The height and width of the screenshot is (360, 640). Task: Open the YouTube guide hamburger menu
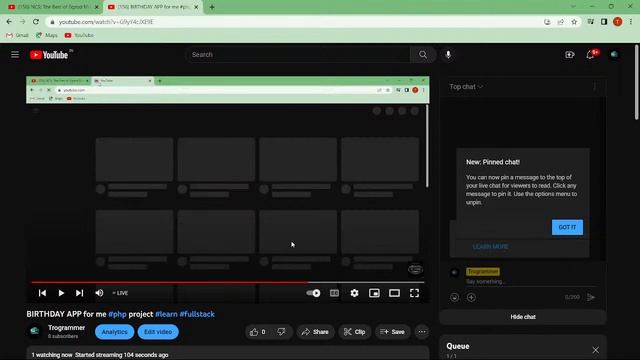click(x=15, y=54)
